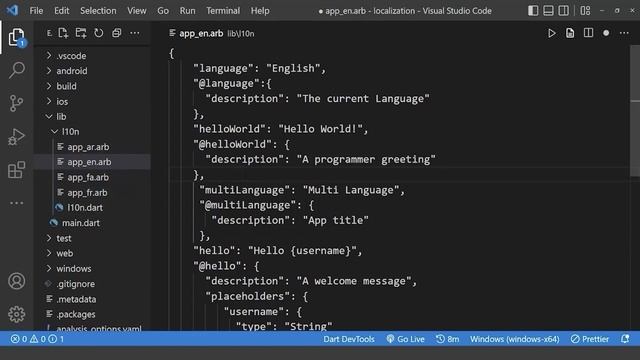
Task: Toggle the bottom panel layout icon
Action: pyautogui.click(x=548, y=11)
